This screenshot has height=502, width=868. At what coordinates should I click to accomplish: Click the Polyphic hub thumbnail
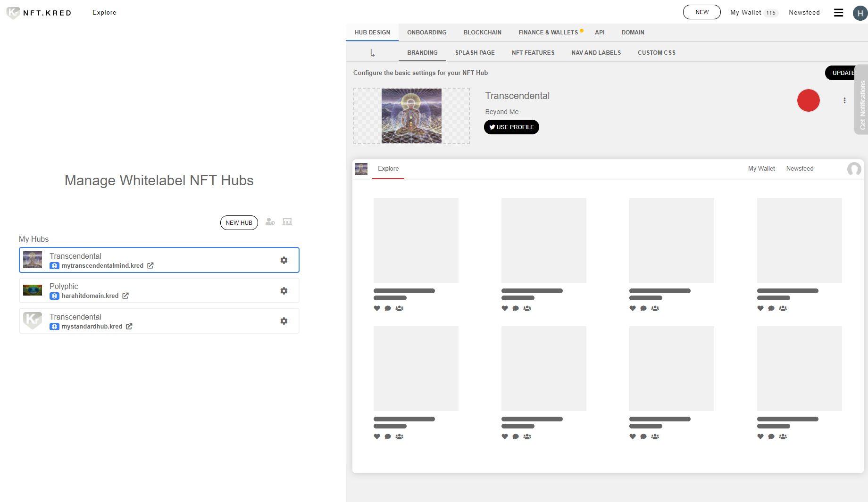click(x=33, y=290)
